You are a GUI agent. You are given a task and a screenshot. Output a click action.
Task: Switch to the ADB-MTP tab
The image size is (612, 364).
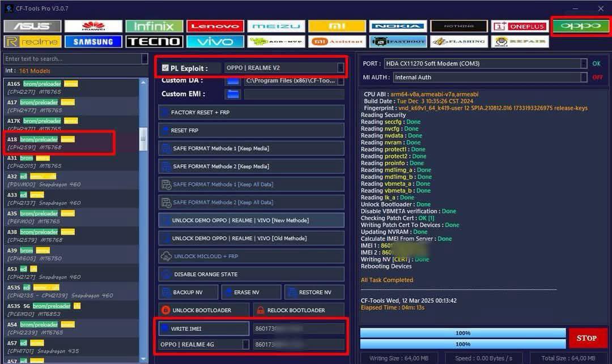click(276, 41)
